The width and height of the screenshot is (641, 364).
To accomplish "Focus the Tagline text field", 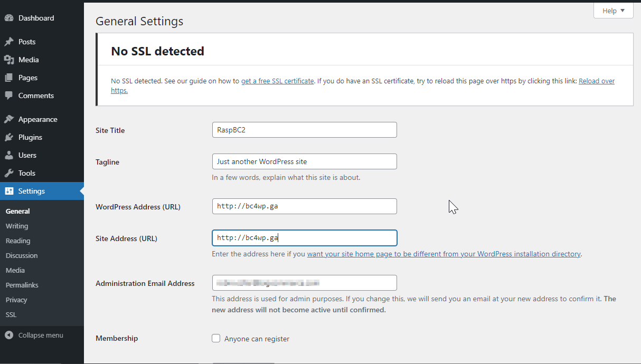I will (304, 161).
